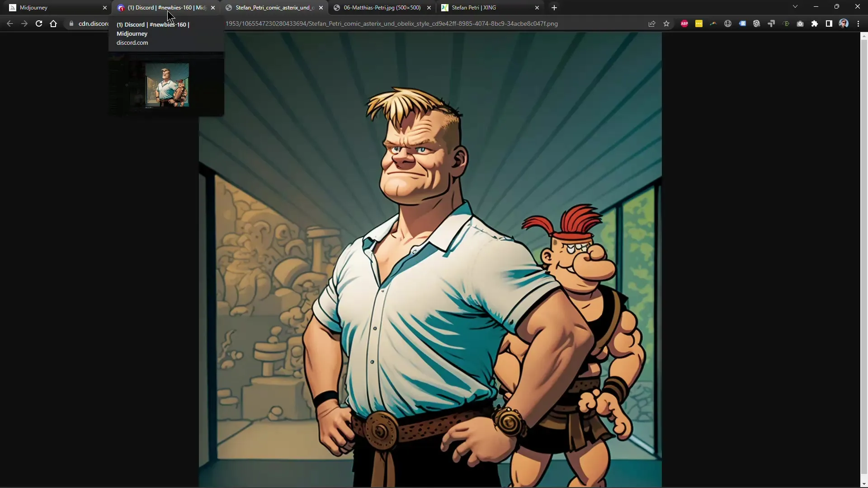Reload the current page

click(39, 23)
